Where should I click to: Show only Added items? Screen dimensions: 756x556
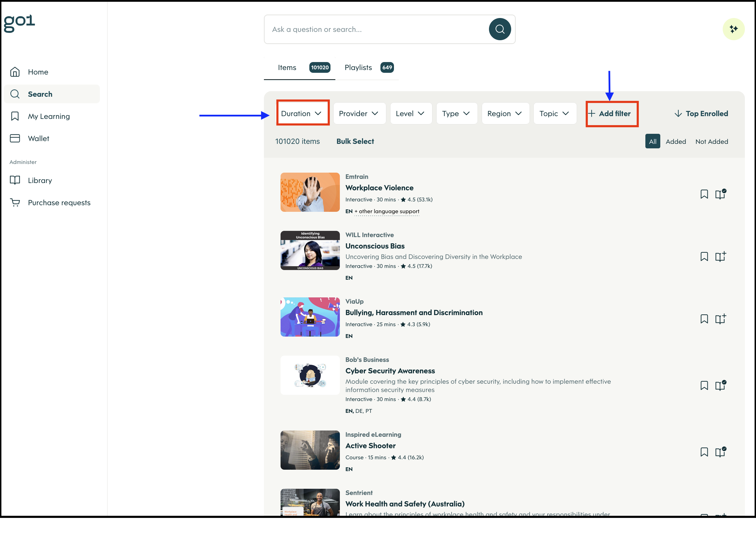coord(676,141)
